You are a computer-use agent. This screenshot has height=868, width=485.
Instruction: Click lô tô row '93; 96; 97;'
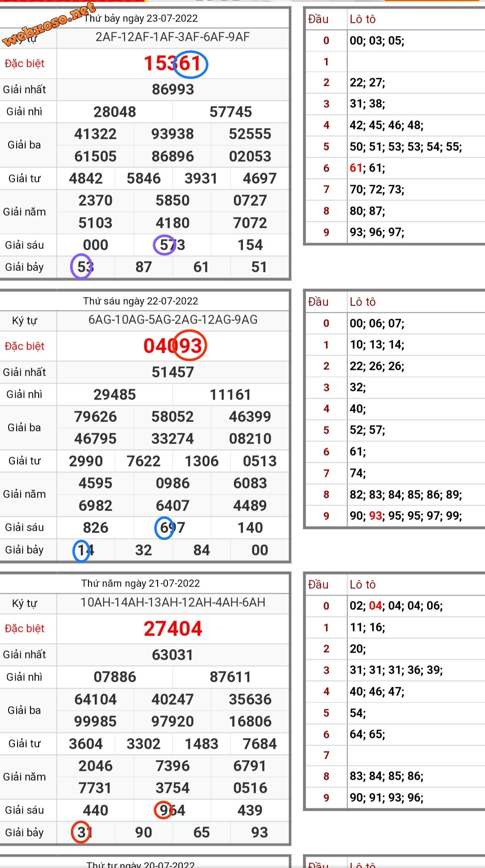[x=377, y=232]
